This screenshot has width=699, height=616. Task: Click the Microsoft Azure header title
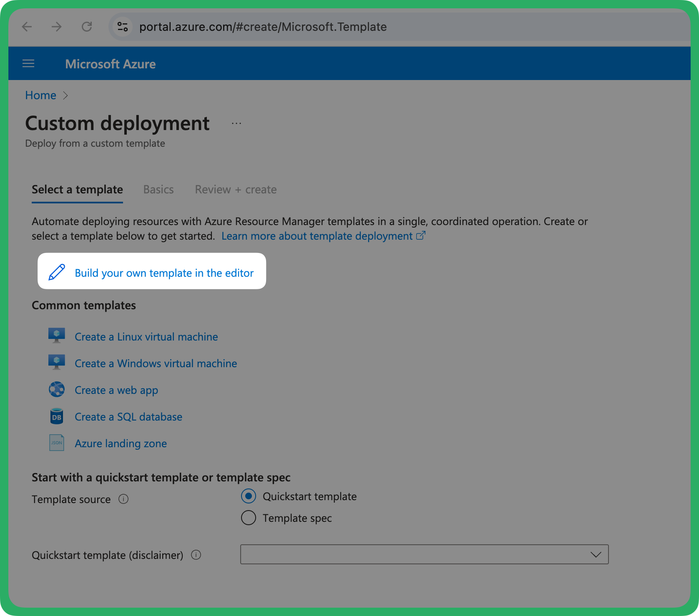pos(111,64)
